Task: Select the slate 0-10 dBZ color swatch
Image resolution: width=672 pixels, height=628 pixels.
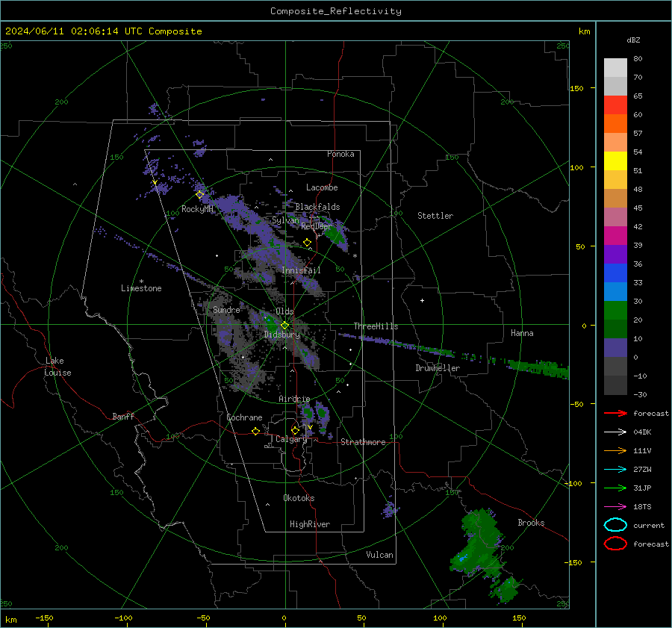Action: point(615,348)
